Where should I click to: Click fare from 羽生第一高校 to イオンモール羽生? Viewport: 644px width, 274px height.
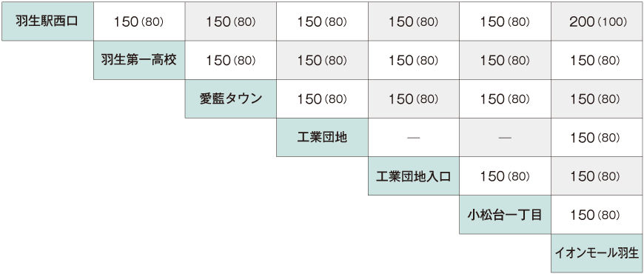pos(597,61)
